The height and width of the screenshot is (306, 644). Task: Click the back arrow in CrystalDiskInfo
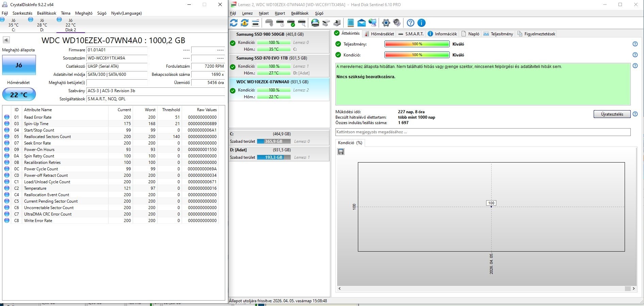pyautogui.click(x=6, y=40)
